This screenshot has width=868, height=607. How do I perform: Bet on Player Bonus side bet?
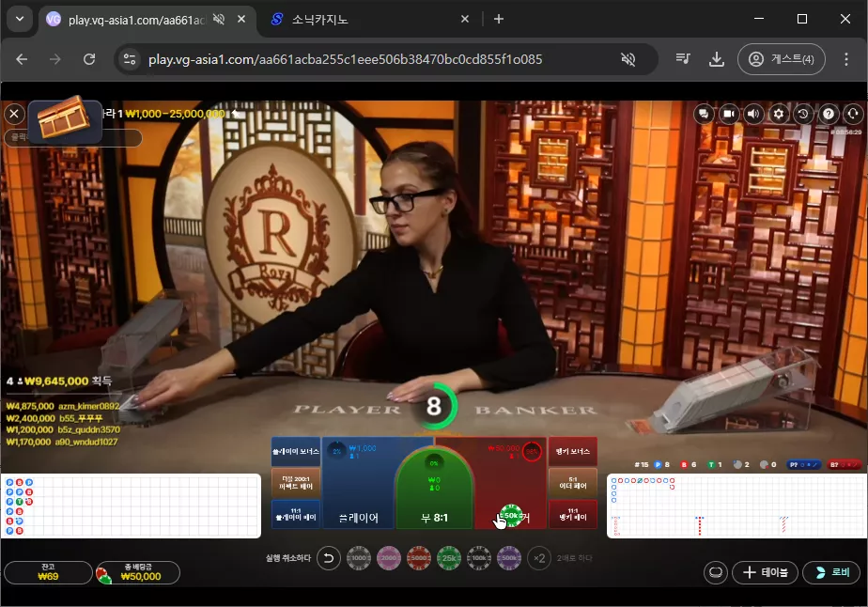(296, 451)
